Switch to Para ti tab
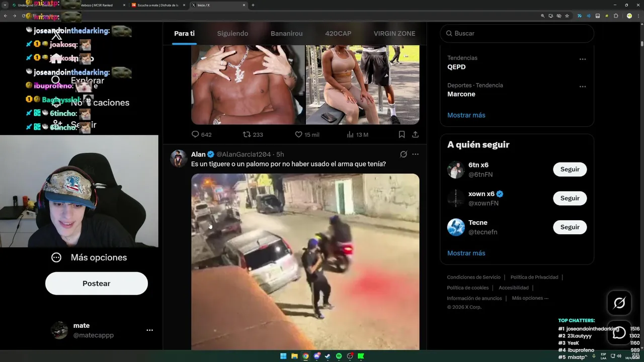The height and width of the screenshot is (362, 644). tap(184, 33)
